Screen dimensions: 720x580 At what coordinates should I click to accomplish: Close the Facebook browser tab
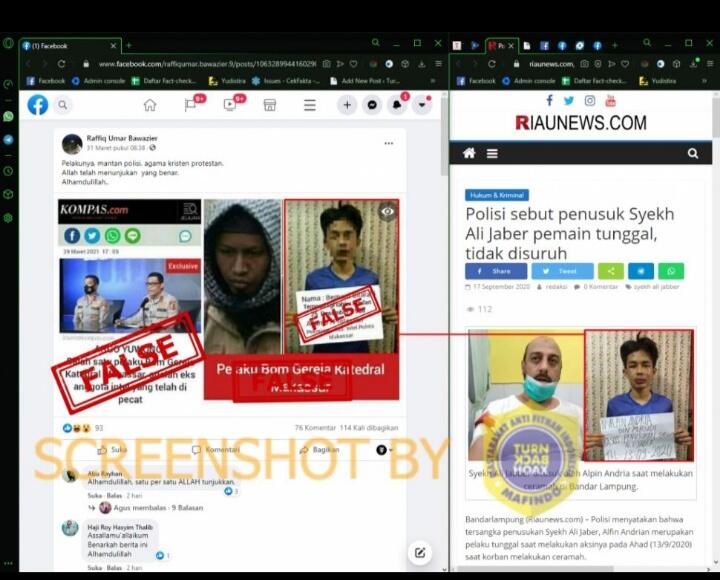point(113,45)
